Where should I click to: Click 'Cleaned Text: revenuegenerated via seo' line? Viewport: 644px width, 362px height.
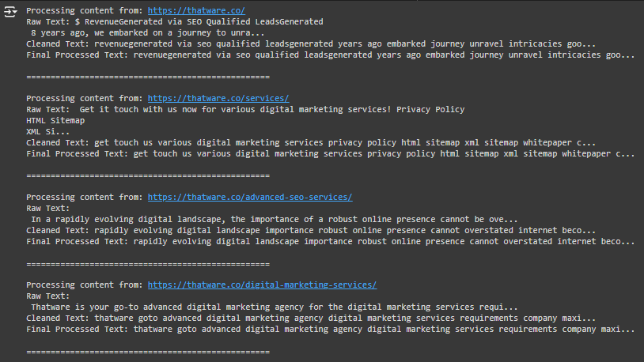(311, 44)
